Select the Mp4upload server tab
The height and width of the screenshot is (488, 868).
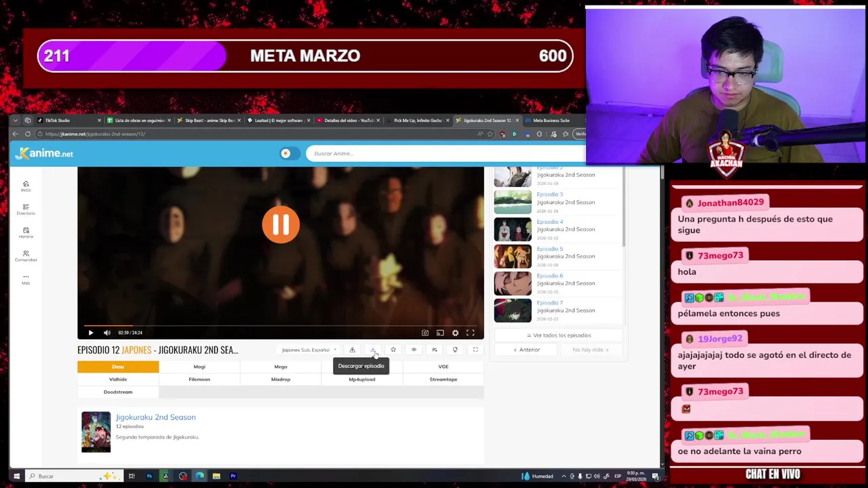coord(362,380)
